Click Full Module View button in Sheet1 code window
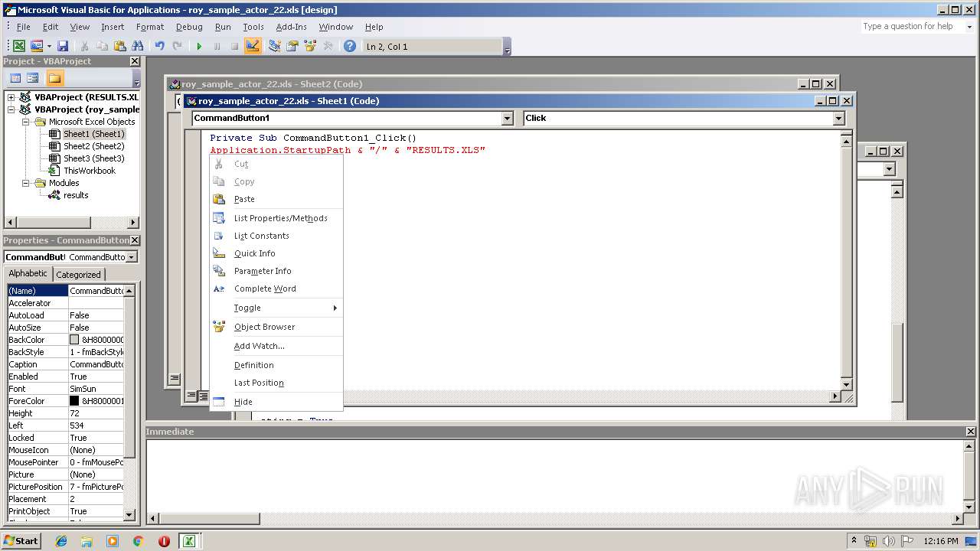Viewport: 980px width, 551px height. (203, 396)
